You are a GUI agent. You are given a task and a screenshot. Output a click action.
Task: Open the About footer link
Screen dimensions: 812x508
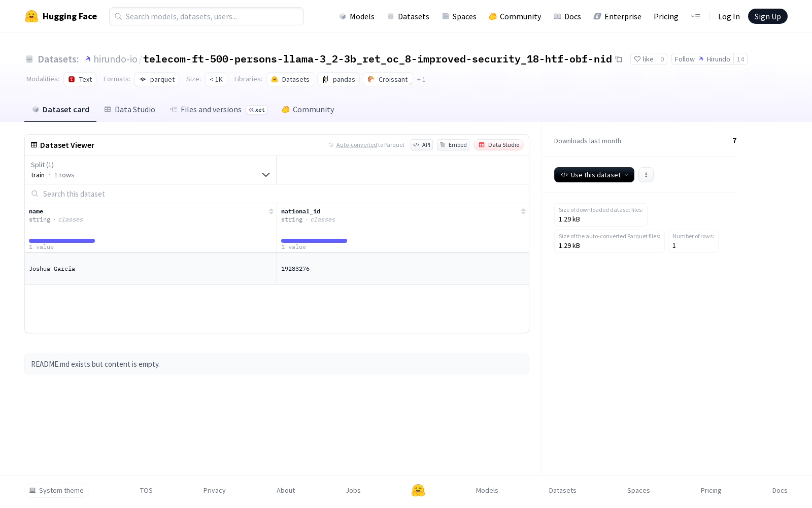tap(286, 490)
